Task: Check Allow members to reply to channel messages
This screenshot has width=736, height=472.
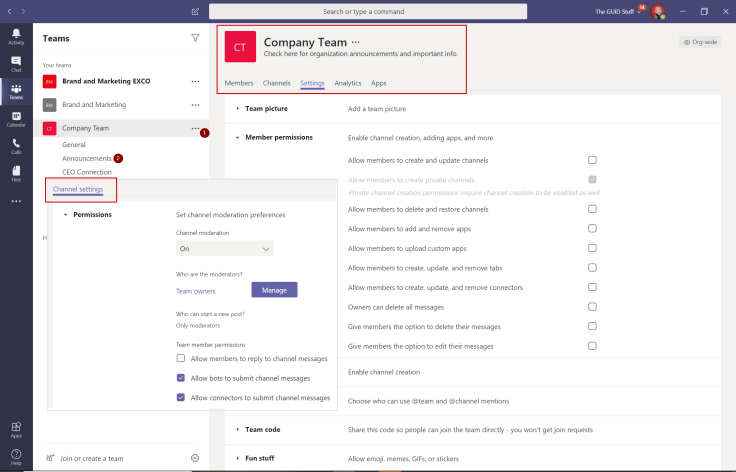Action: coord(181,358)
